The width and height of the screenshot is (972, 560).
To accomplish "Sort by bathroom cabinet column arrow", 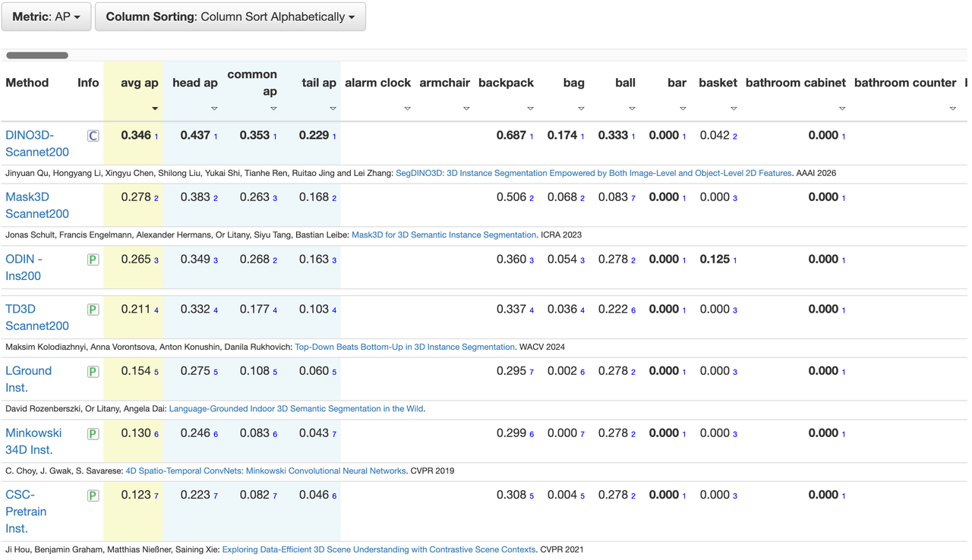I will click(842, 109).
